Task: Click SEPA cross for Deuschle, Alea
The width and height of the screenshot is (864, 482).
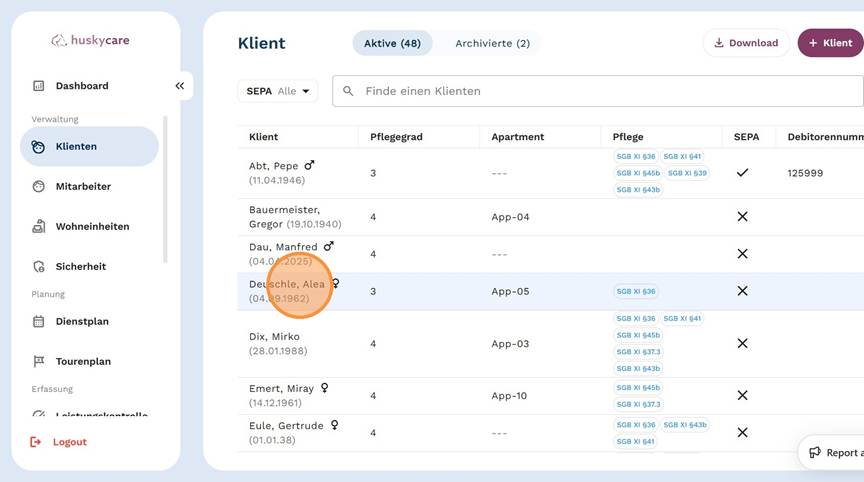Action: click(742, 291)
